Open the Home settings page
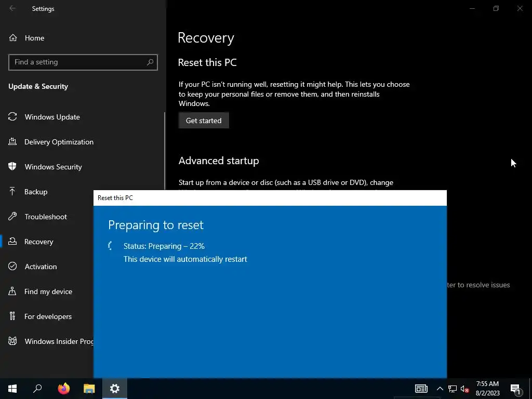The image size is (532, 399). pyautogui.click(x=34, y=38)
